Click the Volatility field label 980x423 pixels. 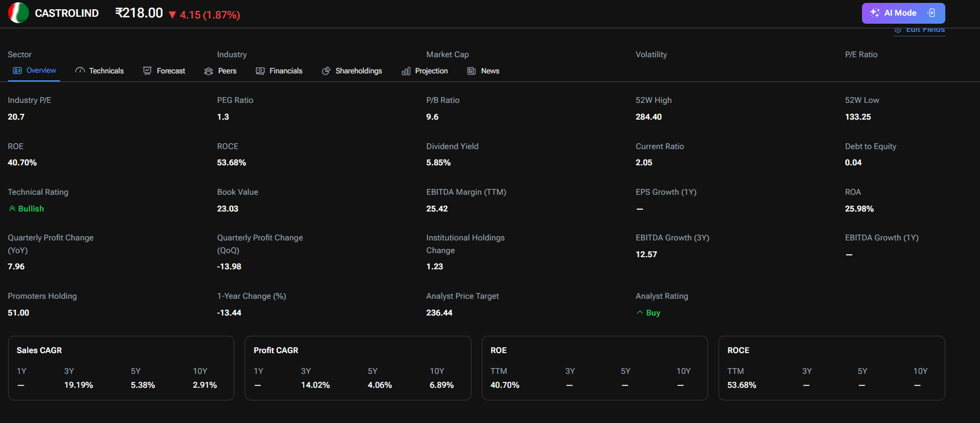(x=651, y=54)
